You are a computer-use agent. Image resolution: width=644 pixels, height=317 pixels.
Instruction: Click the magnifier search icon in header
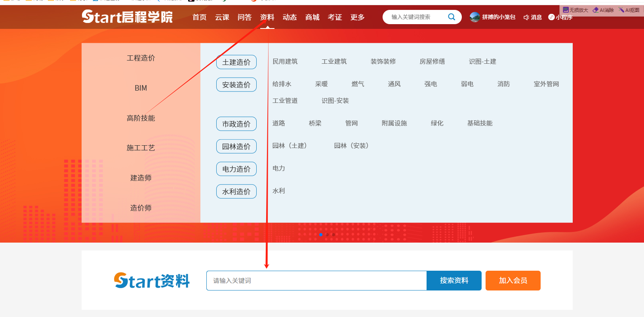point(452,17)
